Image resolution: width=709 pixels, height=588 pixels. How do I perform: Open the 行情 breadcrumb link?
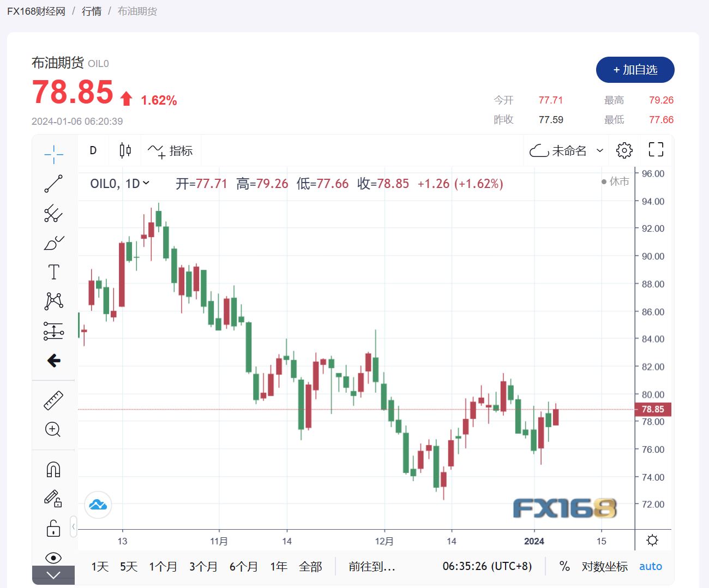(x=92, y=11)
